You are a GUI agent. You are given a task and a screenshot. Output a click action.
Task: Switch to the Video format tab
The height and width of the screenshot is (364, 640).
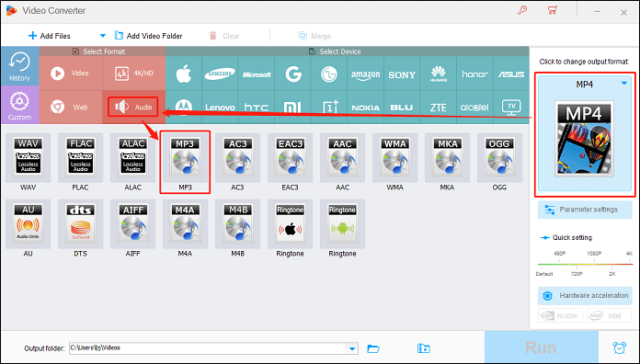point(71,74)
